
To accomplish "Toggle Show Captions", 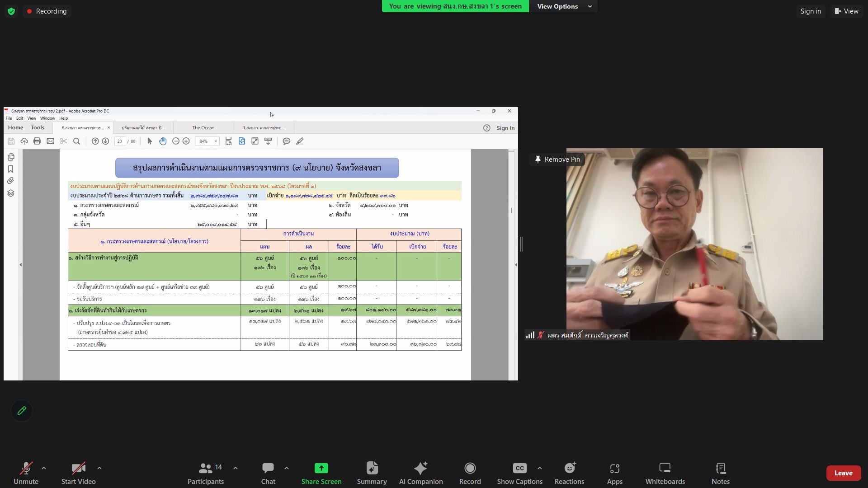I will pyautogui.click(x=520, y=473).
